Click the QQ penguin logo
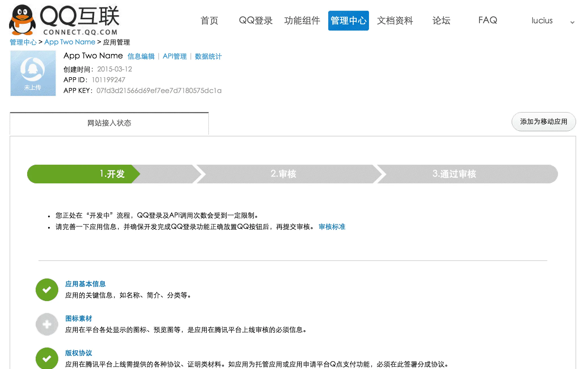The width and height of the screenshot is (588, 369). [x=22, y=20]
